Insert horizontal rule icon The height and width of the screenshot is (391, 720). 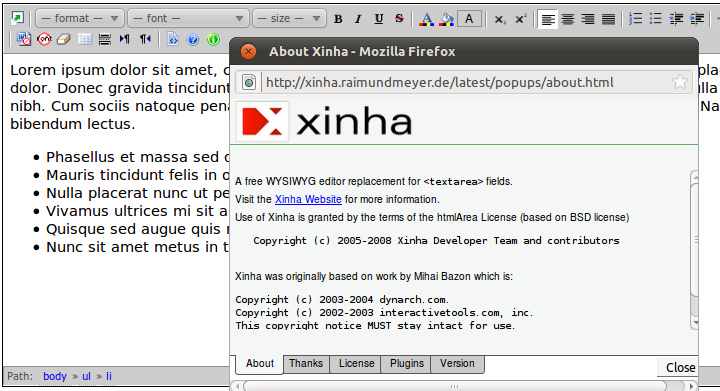(105, 39)
